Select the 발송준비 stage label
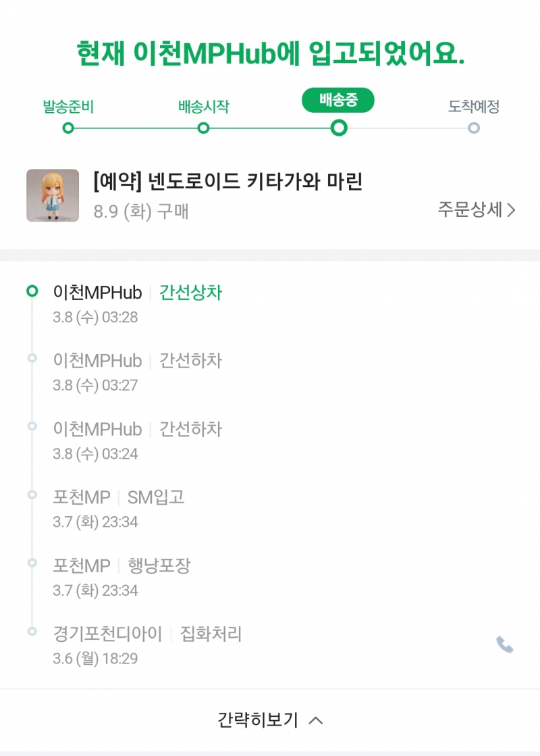The height and width of the screenshot is (756, 540). coord(67,107)
